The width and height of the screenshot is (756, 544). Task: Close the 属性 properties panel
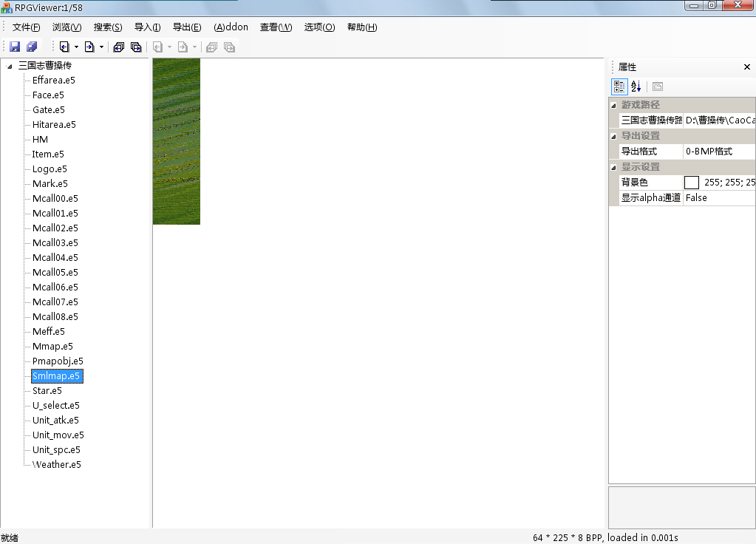click(x=746, y=67)
